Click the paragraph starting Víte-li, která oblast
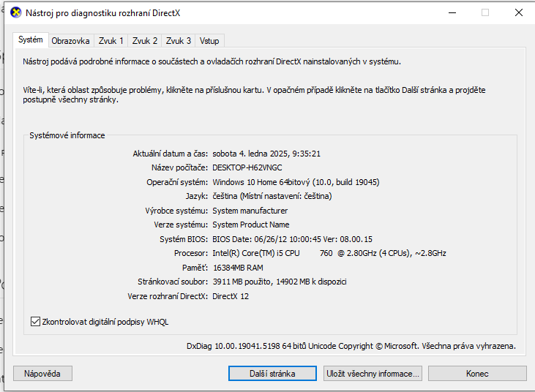 pyautogui.click(x=254, y=95)
